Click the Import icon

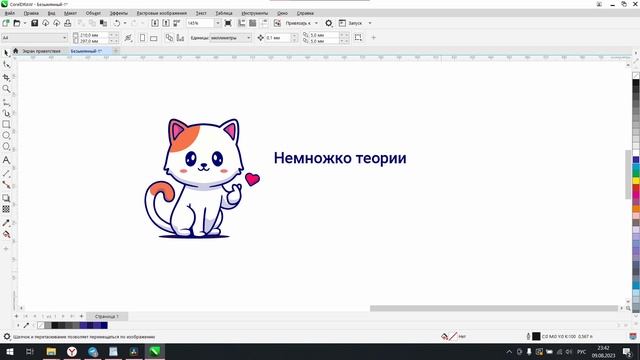tap(155, 23)
